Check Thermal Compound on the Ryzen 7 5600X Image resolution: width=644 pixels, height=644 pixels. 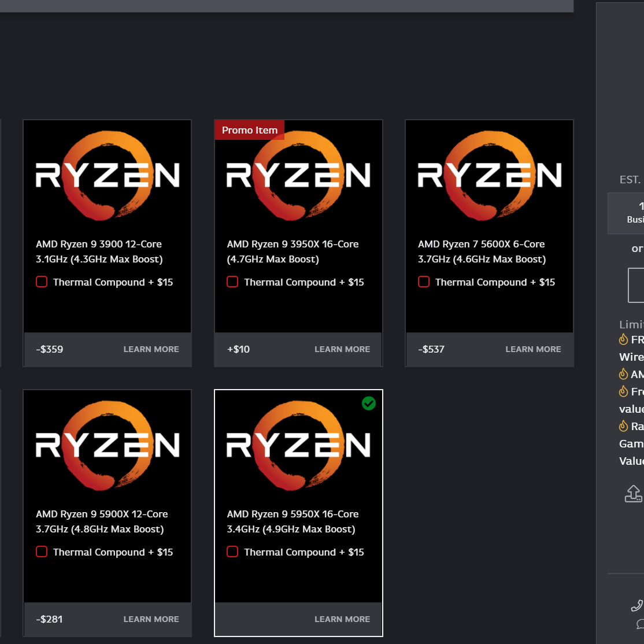(x=423, y=282)
